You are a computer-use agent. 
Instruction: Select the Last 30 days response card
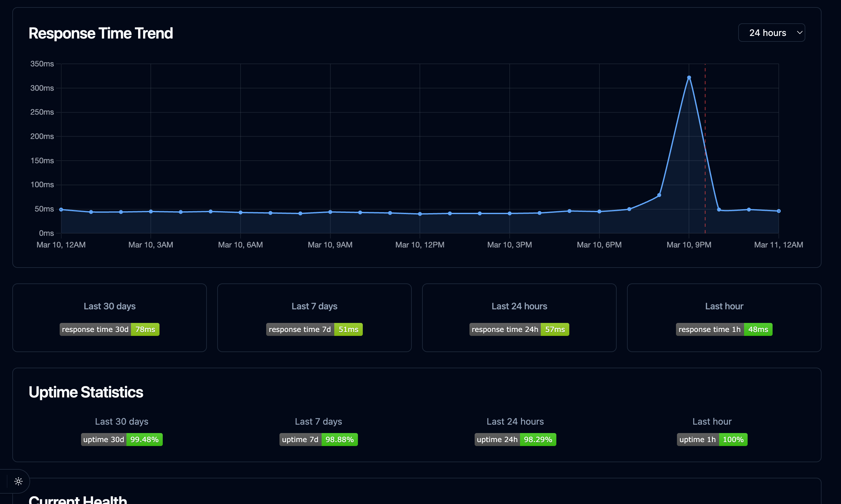click(110, 317)
